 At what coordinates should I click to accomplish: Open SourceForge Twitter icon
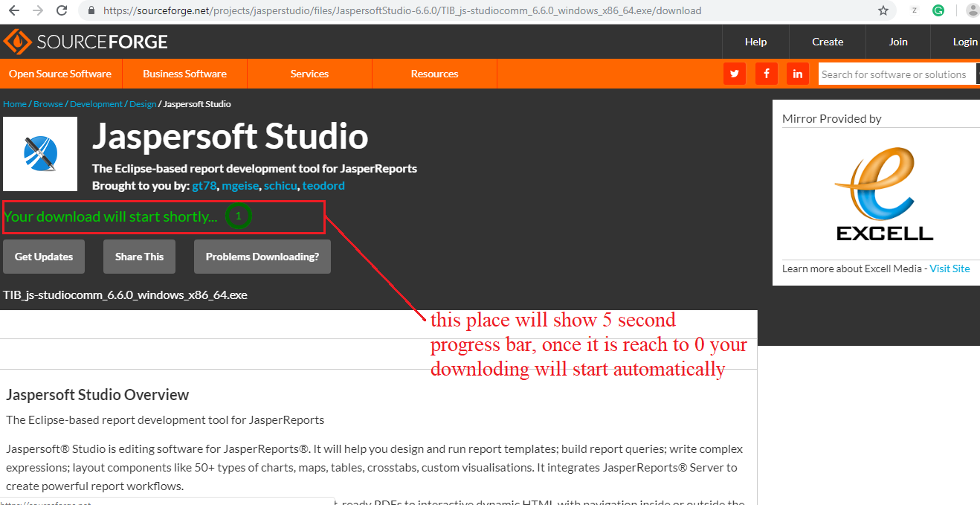click(x=735, y=74)
